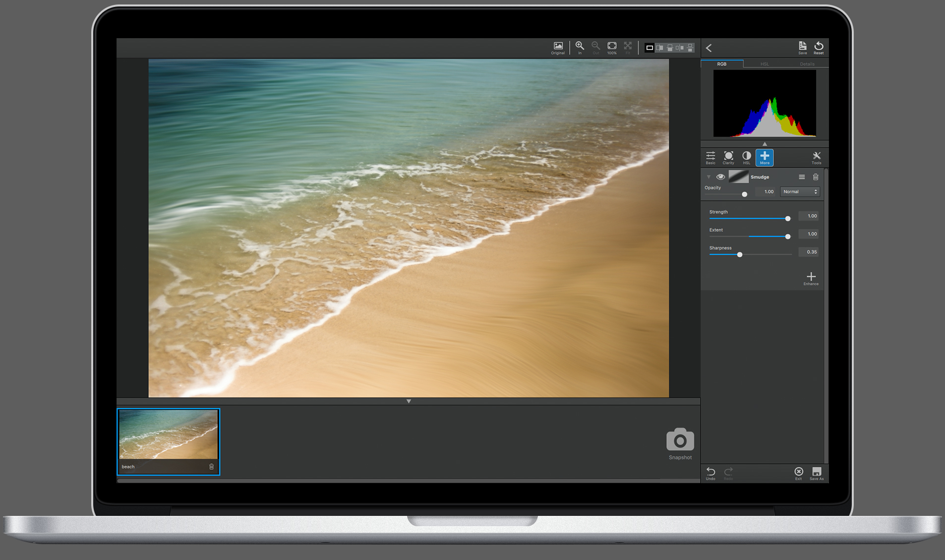Reset all adjustments
The image size is (945, 560).
coord(819,48)
